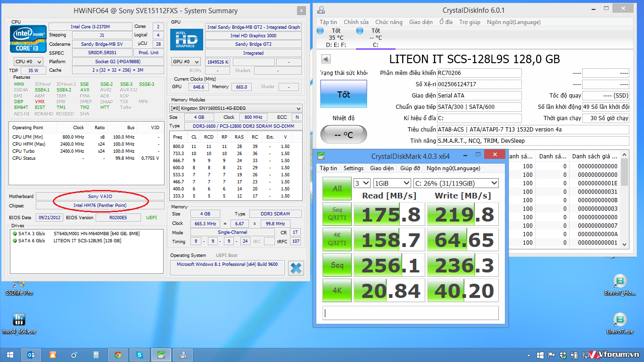Open Outlook from the taskbar

click(x=32, y=354)
